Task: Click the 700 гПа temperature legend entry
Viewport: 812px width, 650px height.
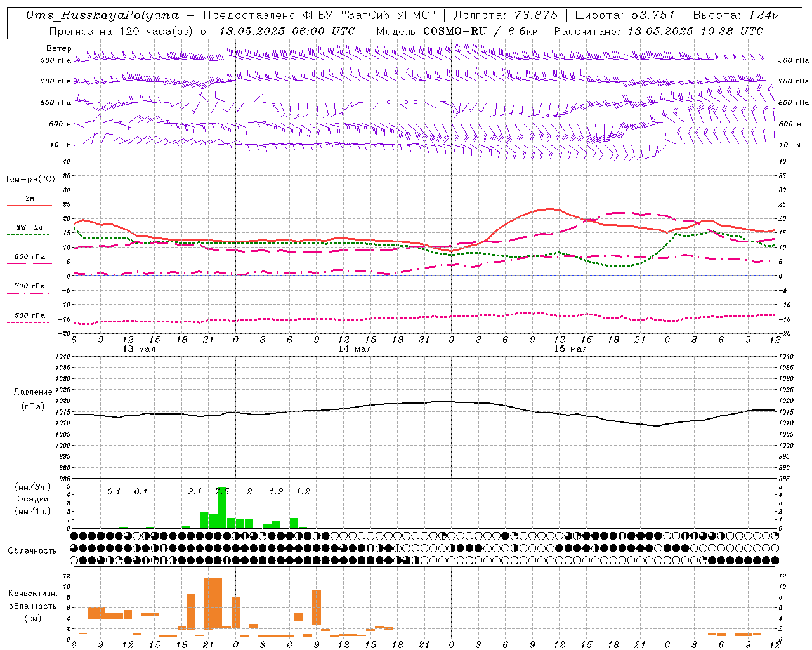Action: pyautogui.click(x=30, y=286)
